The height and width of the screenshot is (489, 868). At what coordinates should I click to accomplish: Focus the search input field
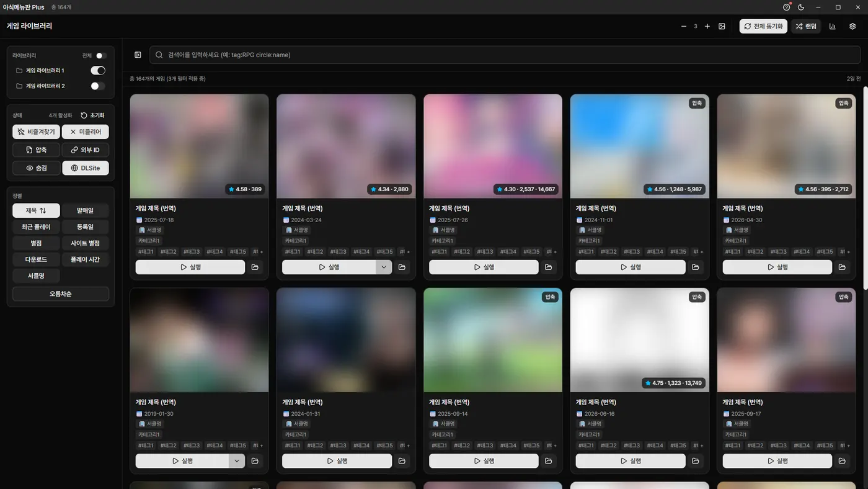click(505, 55)
